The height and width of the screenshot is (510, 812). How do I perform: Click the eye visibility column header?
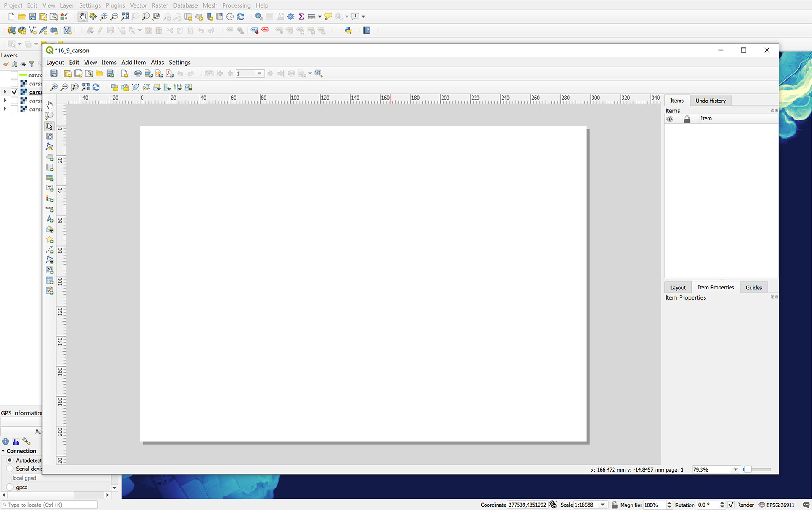669,119
